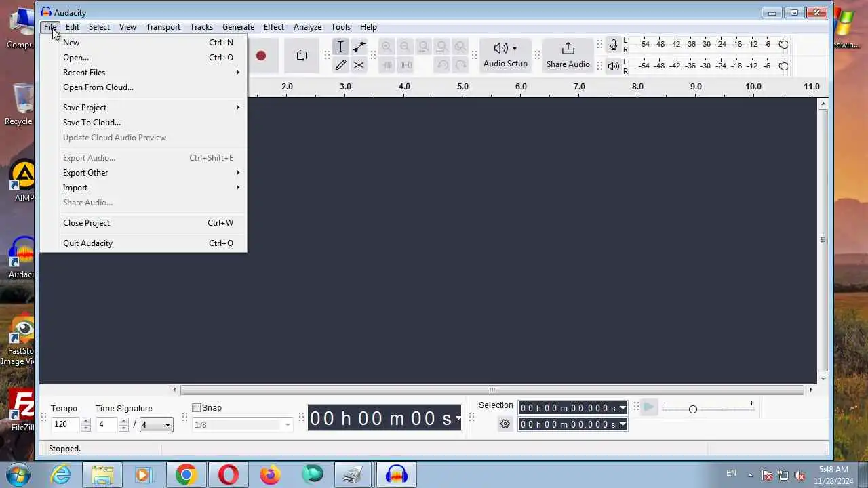Expand the Import submenu
868x488 pixels.
(143, 188)
